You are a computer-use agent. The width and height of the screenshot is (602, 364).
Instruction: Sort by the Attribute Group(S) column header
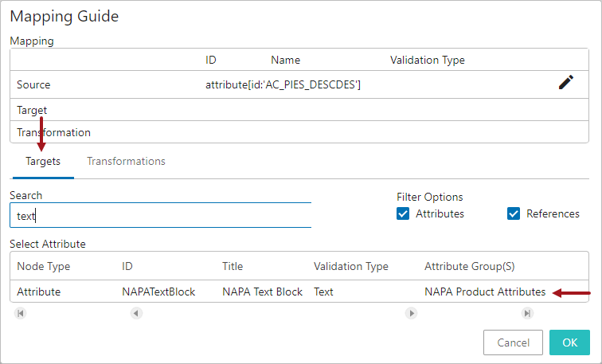[x=470, y=267]
